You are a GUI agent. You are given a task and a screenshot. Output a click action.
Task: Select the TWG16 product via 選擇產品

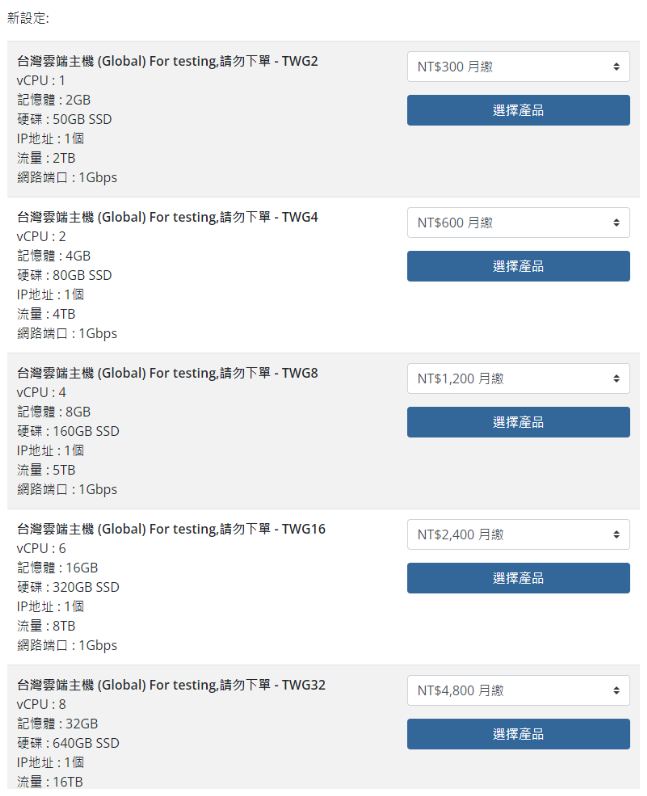(x=518, y=578)
